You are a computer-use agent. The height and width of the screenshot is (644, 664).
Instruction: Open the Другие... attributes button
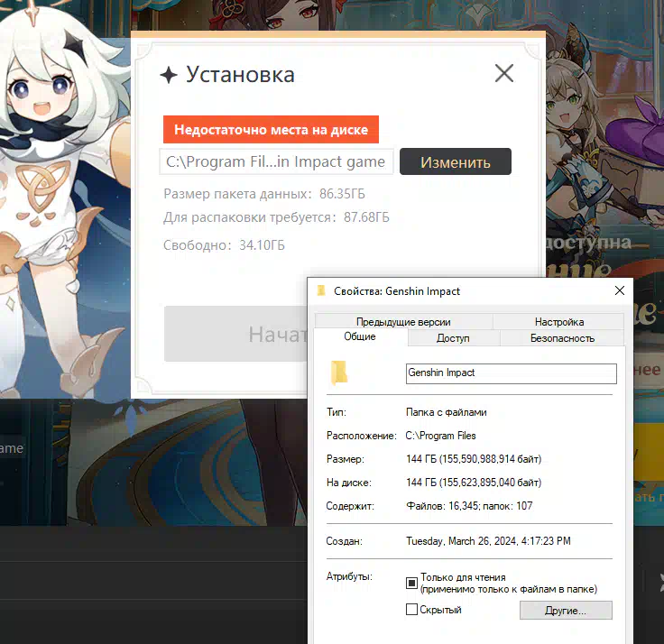pos(566,610)
